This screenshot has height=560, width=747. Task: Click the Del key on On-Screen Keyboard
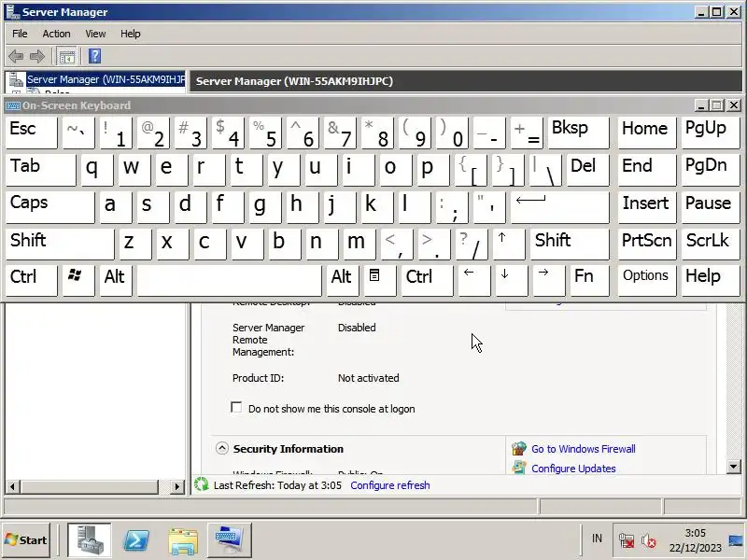click(x=587, y=170)
